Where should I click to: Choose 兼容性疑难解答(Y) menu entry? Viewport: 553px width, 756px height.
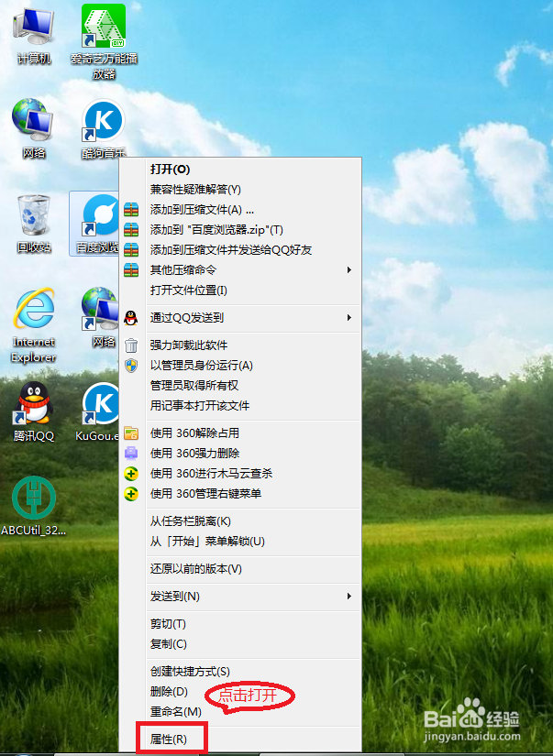pos(240,190)
